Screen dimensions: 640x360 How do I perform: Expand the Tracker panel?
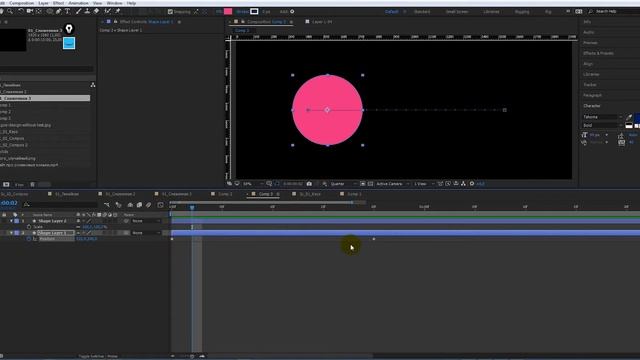[590, 85]
